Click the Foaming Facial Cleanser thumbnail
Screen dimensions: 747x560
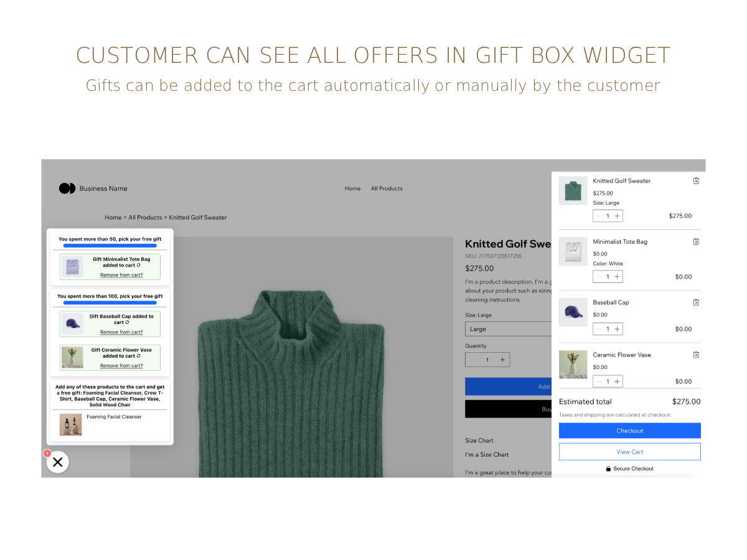point(71,424)
